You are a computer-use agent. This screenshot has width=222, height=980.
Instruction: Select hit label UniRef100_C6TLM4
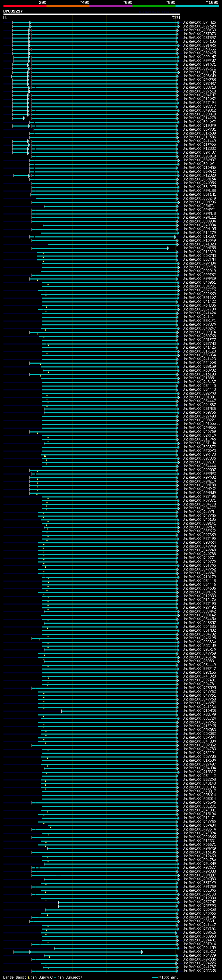199,443
